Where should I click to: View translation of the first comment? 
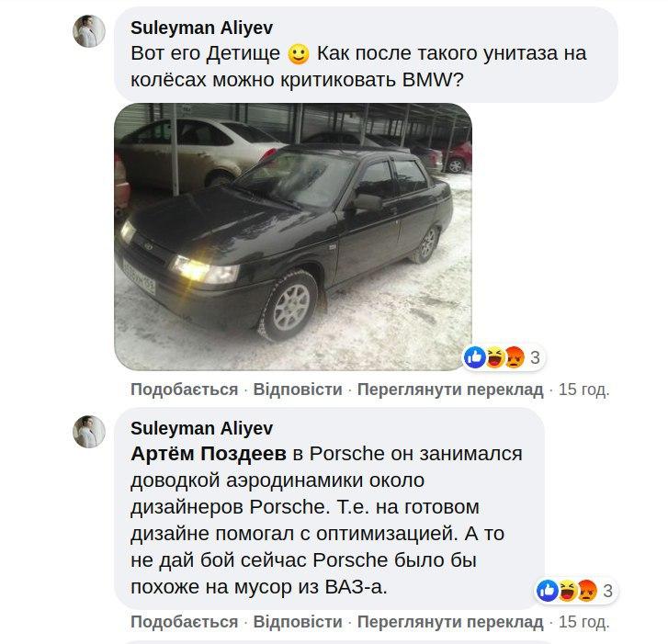pos(450,390)
